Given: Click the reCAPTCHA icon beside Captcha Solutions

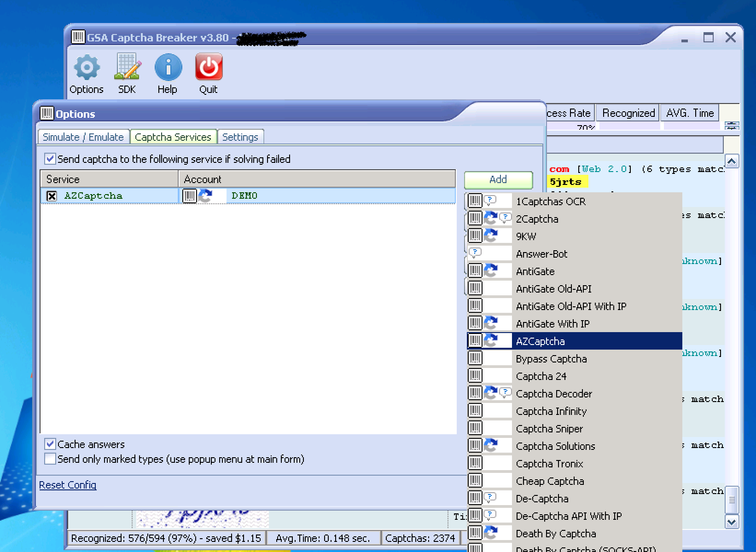Looking at the screenshot, I should tap(490, 445).
